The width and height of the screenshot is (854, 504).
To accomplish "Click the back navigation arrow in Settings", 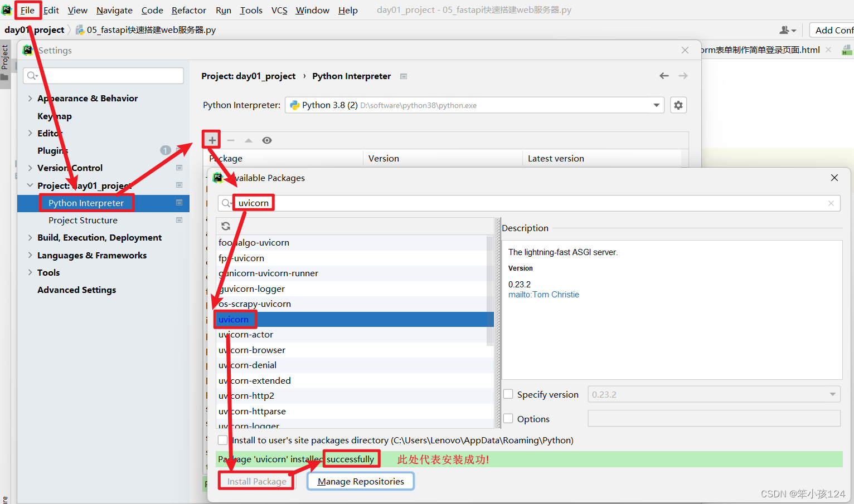I will pos(664,76).
